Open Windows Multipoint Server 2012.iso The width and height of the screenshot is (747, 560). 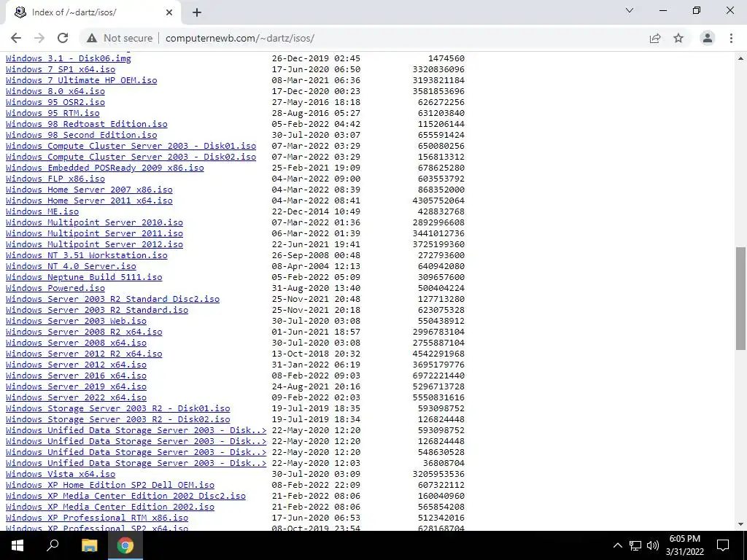94,244
